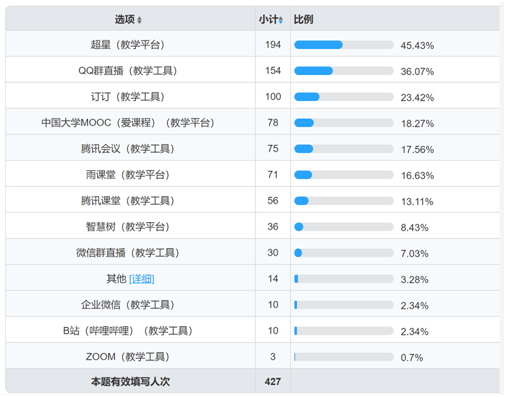Click the 比例 column header
506x397 pixels.
pos(303,19)
